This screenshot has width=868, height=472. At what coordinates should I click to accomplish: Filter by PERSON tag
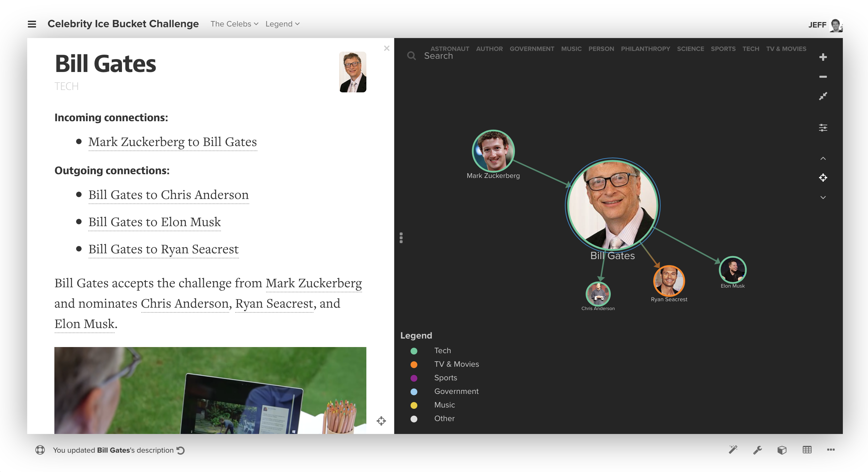pyautogui.click(x=601, y=49)
